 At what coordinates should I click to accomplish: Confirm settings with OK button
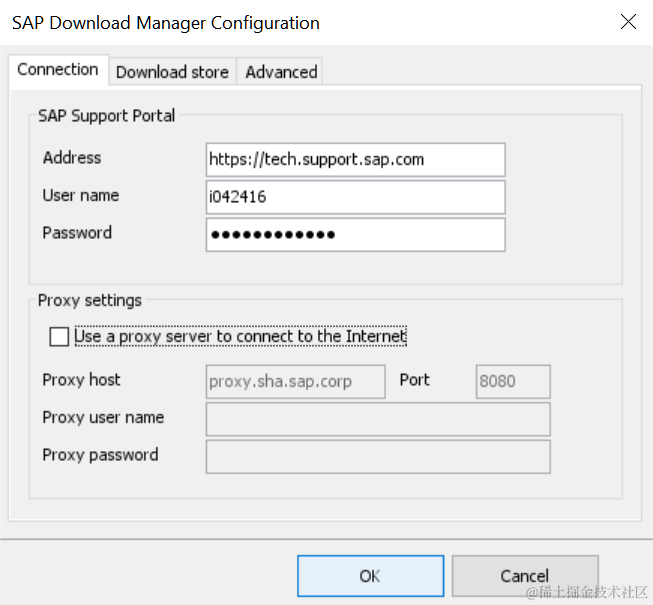pyautogui.click(x=371, y=576)
